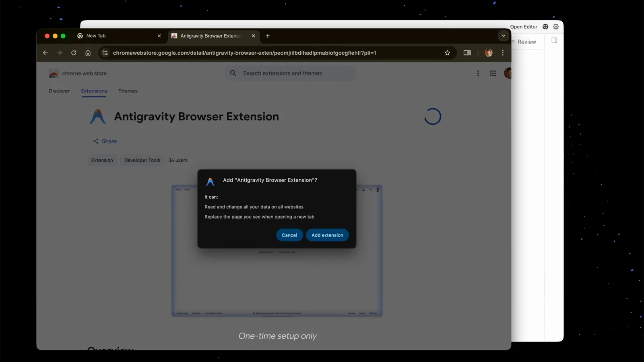Go to the home page icon
The width and height of the screenshot is (644, 362).
tap(88, 53)
